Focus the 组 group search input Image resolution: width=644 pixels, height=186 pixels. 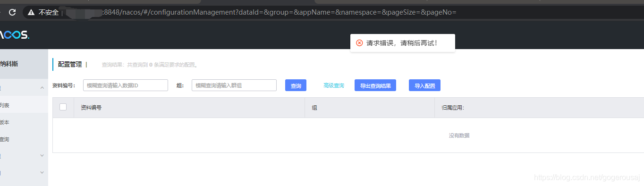[234, 85]
